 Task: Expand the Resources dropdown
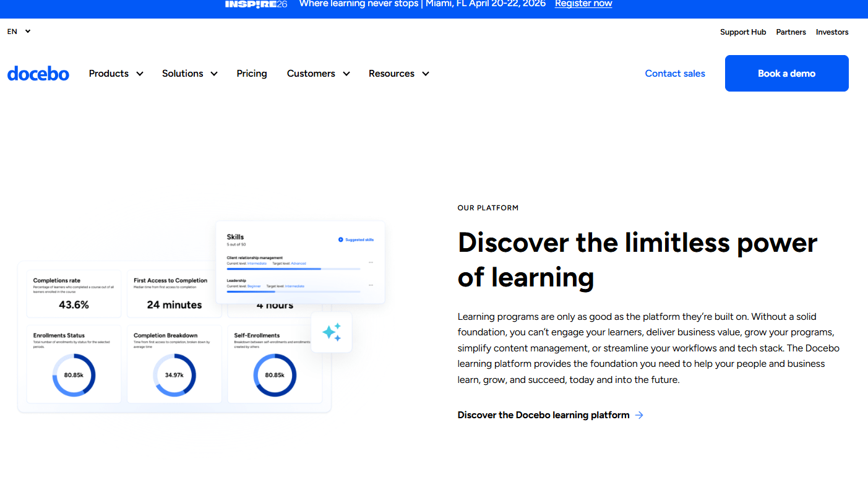point(398,73)
